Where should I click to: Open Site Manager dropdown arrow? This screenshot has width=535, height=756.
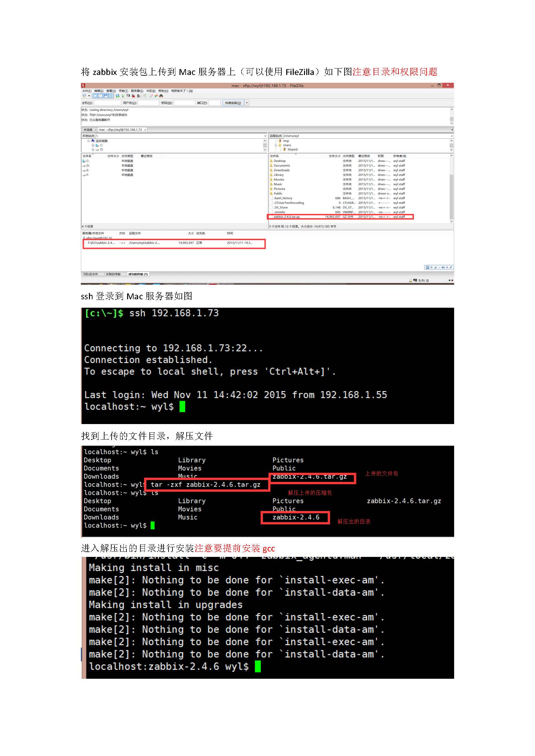click(x=89, y=96)
